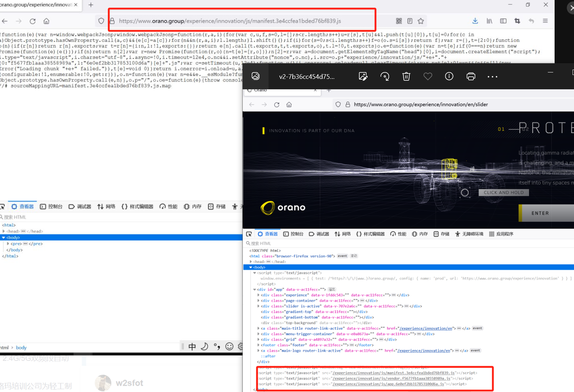
Task: Open the See more menu in Photos
Action: tap(492, 76)
